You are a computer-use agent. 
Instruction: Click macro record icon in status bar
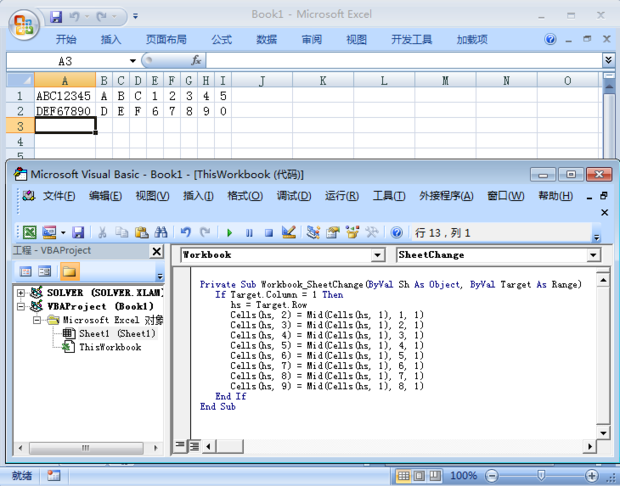click(x=53, y=475)
